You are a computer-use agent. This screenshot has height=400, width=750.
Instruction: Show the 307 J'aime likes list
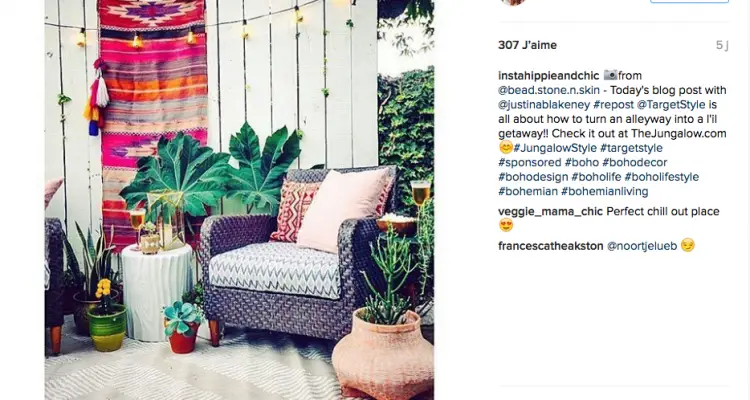click(x=527, y=45)
